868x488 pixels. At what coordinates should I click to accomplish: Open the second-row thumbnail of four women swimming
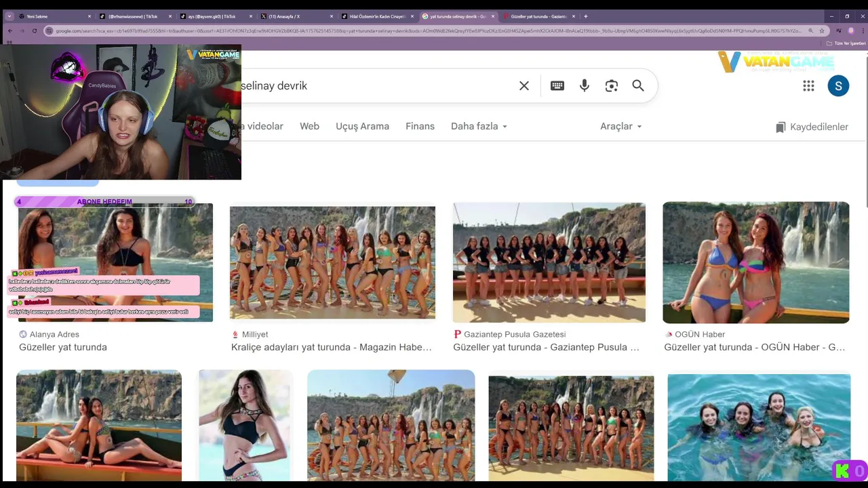tap(759, 428)
